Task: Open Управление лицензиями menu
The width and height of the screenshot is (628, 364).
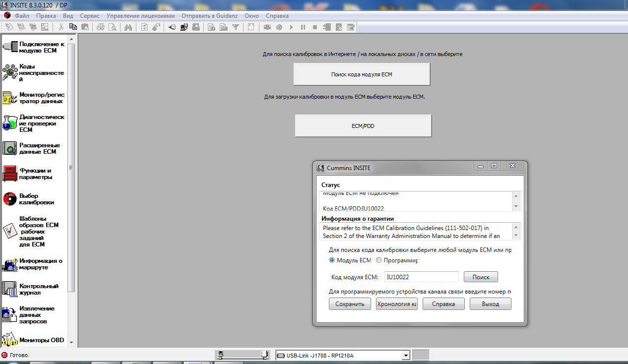Action: [x=140, y=16]
